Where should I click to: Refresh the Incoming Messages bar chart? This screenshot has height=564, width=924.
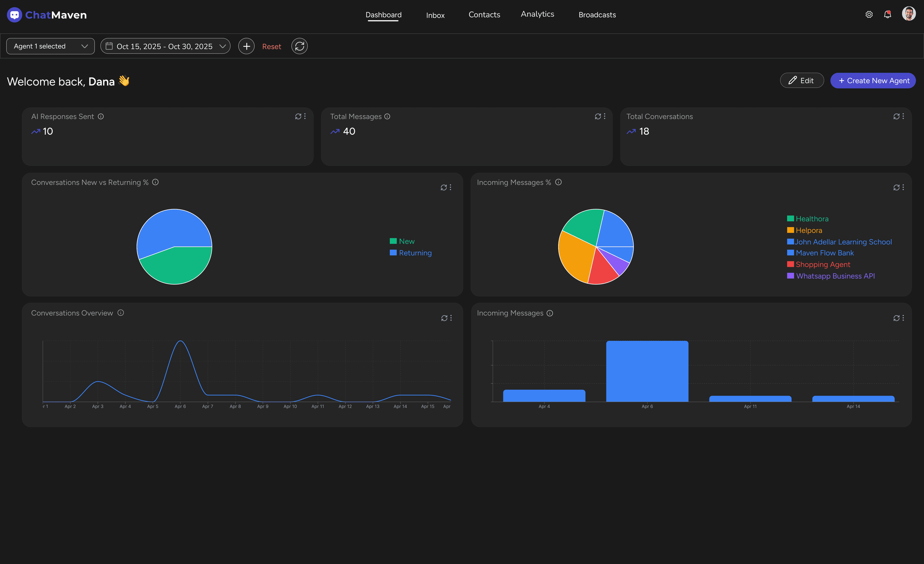coord(896,318)
